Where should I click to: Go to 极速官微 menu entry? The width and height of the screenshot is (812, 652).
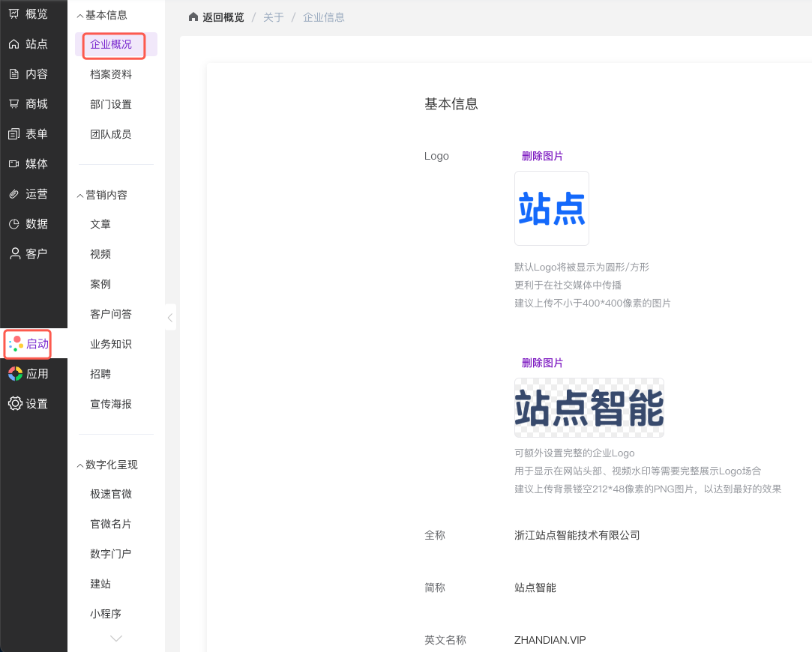(x=111, y=494)
